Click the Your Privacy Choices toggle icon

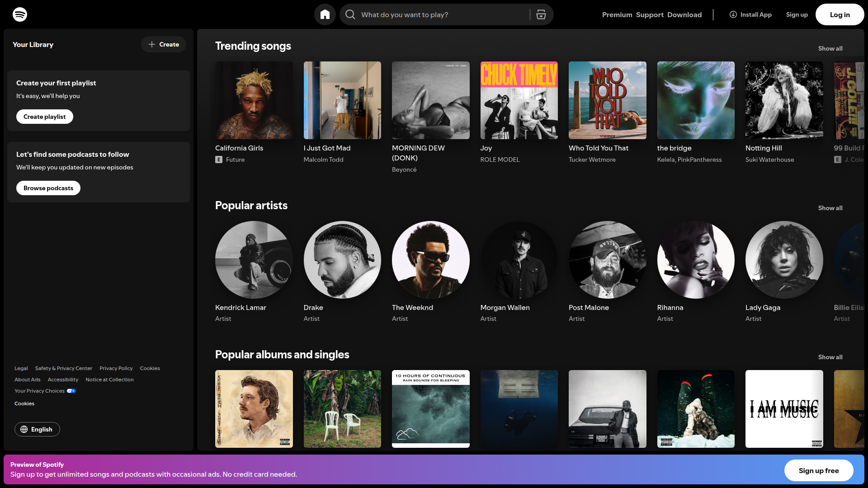point(71,391)
